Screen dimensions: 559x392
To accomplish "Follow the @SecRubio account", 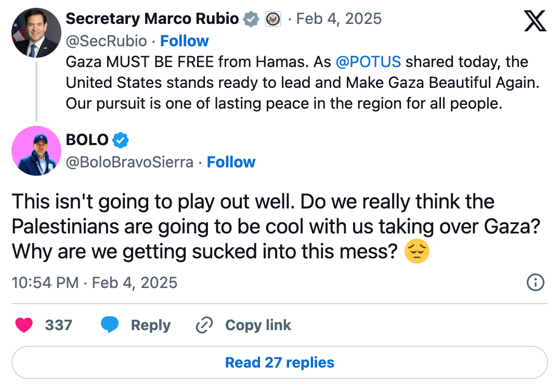I will 184,41.
